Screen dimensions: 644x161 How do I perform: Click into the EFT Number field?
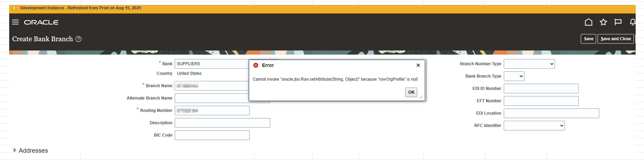[x=541, y=101]
